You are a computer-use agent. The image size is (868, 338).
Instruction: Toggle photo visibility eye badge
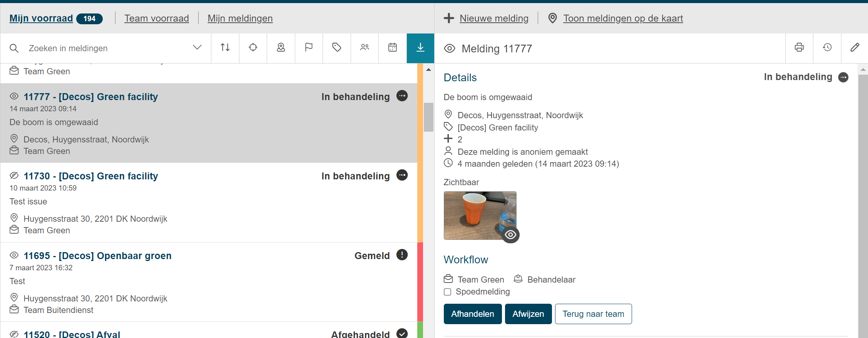[510, 234]
